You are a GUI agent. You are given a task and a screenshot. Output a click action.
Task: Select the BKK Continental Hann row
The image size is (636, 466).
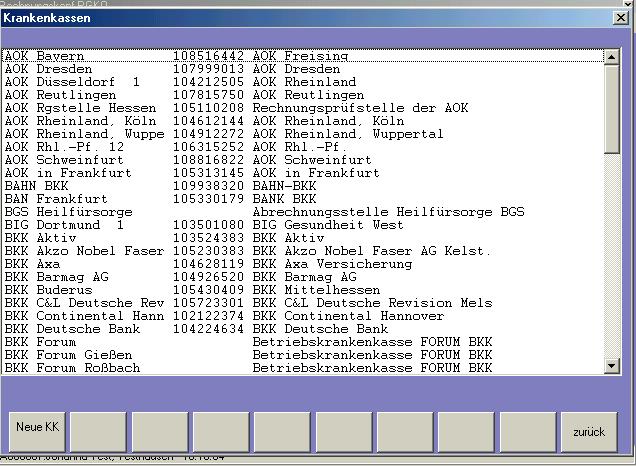pos(303,316)
